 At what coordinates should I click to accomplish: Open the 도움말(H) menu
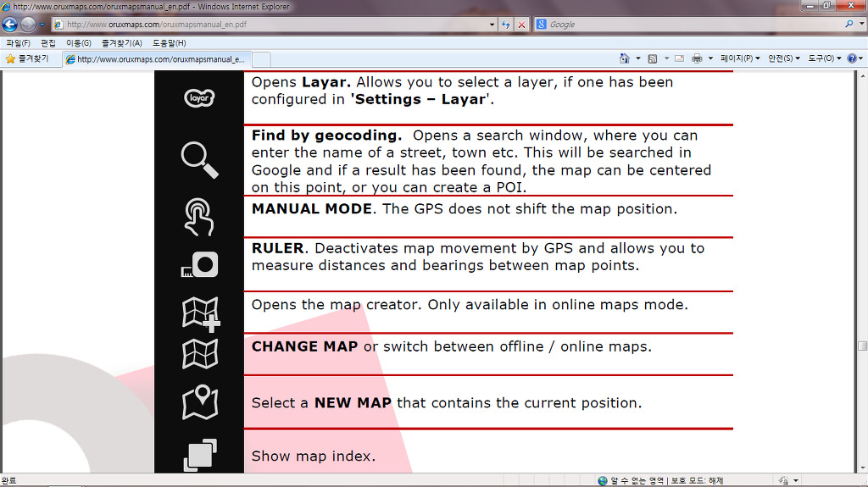click(169, 42)
